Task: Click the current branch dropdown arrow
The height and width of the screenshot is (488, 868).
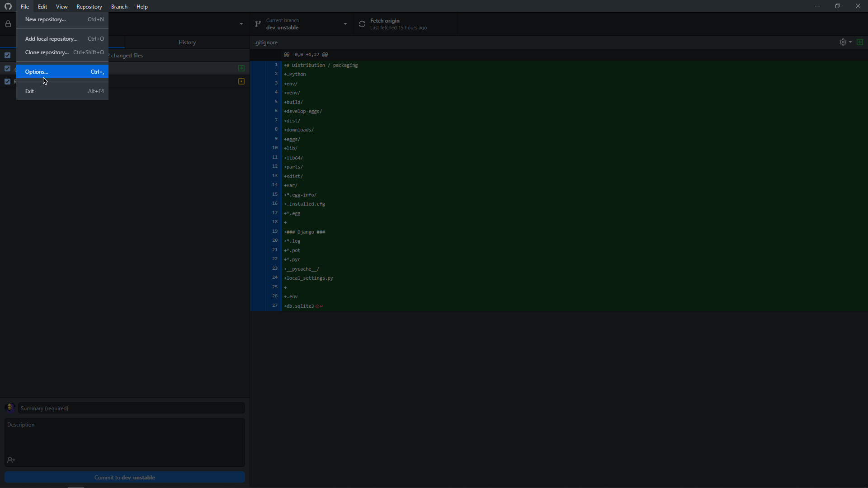Action: pyautogui.click(x=345, y=24)
